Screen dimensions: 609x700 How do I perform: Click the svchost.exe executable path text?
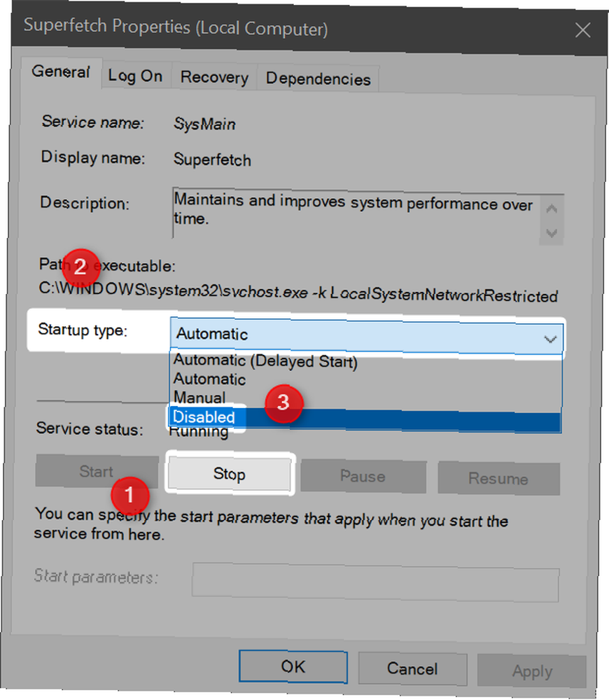[x=298, y=291]
